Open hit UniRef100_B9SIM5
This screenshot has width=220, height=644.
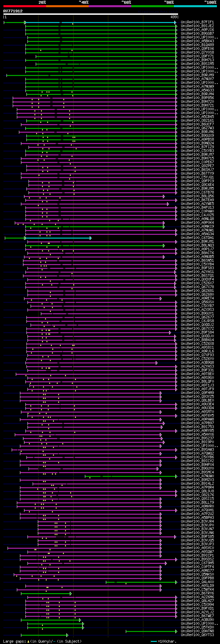tap(197, 64)
